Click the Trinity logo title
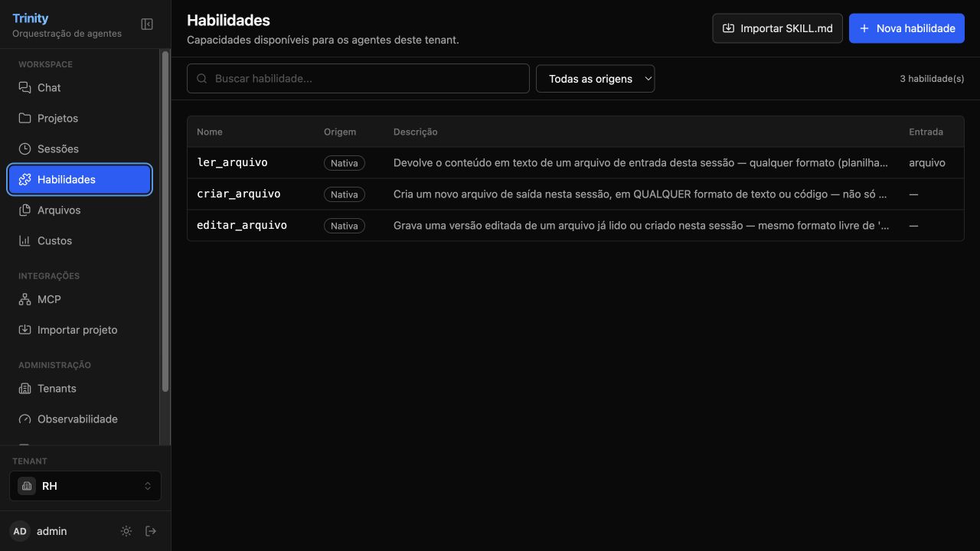 31,18
